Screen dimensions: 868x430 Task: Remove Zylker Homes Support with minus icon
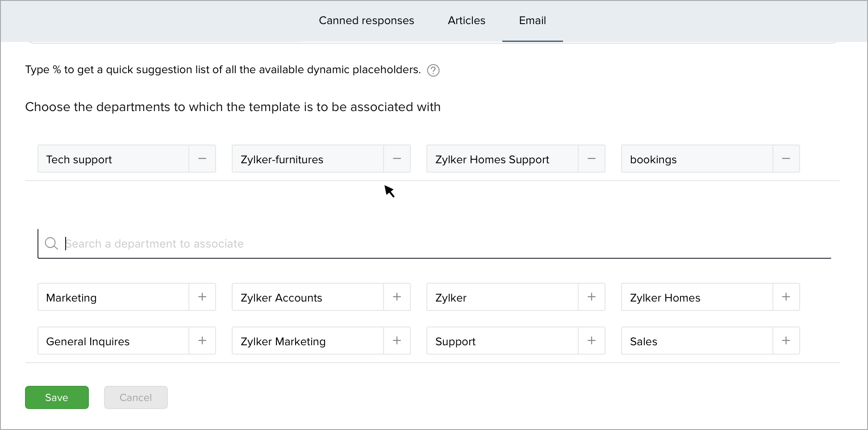(x=592, y=159)
